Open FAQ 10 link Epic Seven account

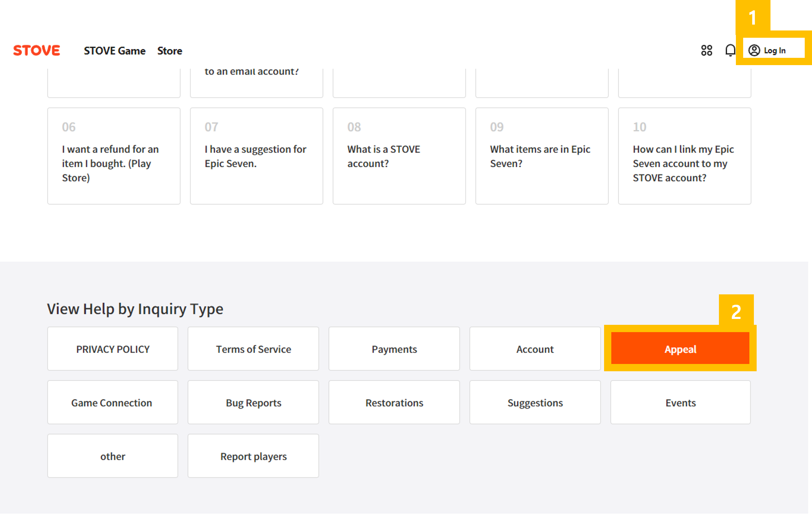685,156
